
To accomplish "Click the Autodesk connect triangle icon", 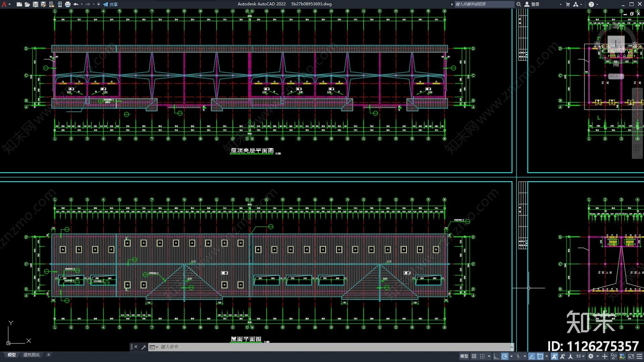I will pos(576,4).
